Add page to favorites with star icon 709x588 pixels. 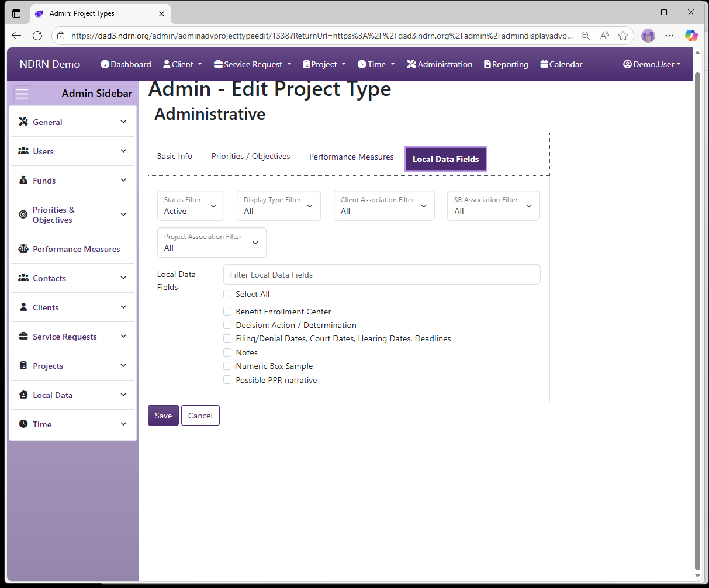click(623, 36)
